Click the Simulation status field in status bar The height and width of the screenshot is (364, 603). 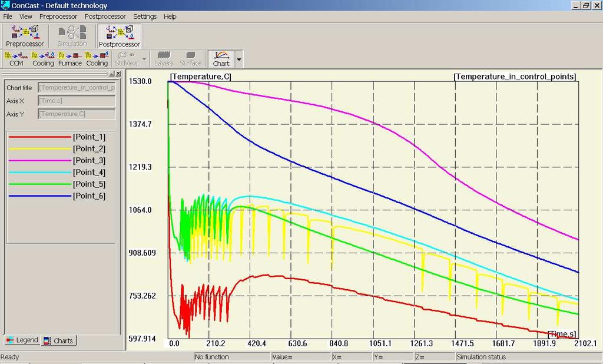click(529, 357)
